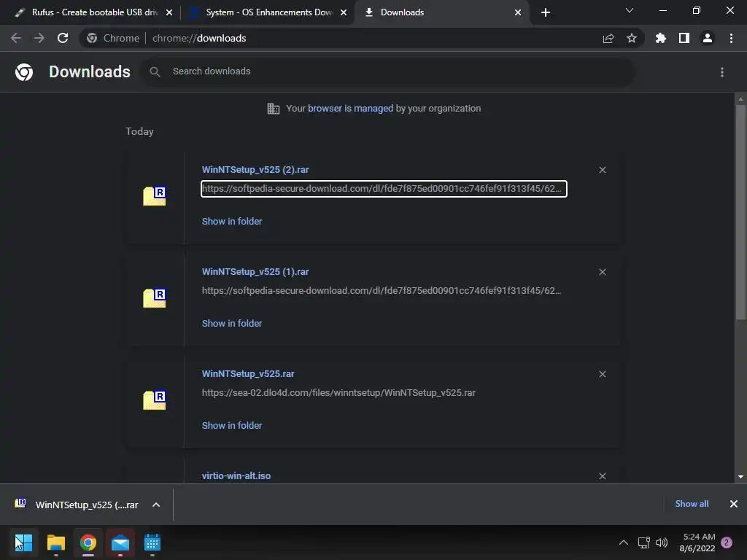The height and width of the screenshot is (560, 747).
Task: Open the Windows Start button
Action: coord(23,542)
